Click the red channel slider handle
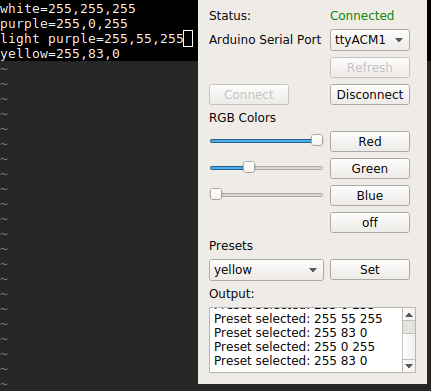Viewport: 431px width, 391px height. 317,140
